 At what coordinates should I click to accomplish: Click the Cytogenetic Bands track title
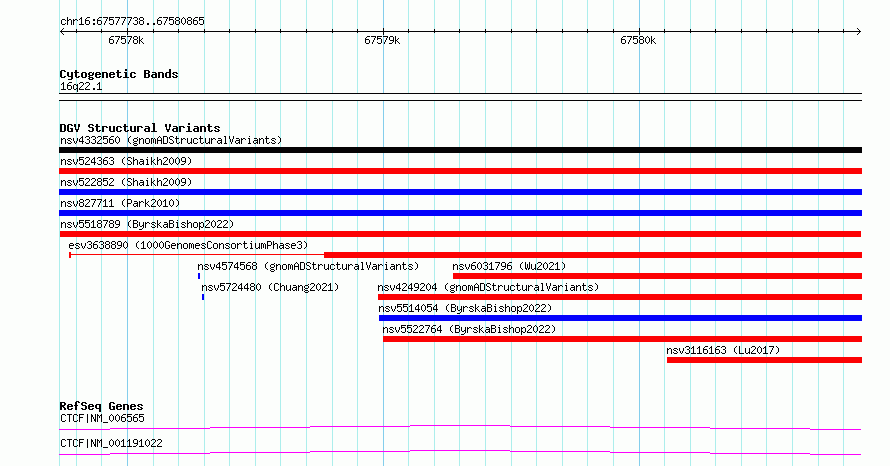(119, 74)
